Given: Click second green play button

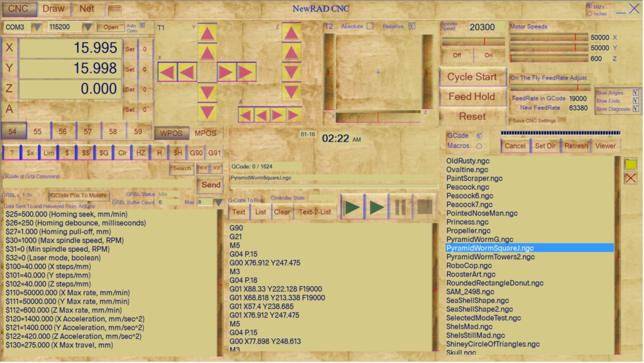Looking at the screenshot, I should pyautogui.click(x=376, y=207).
